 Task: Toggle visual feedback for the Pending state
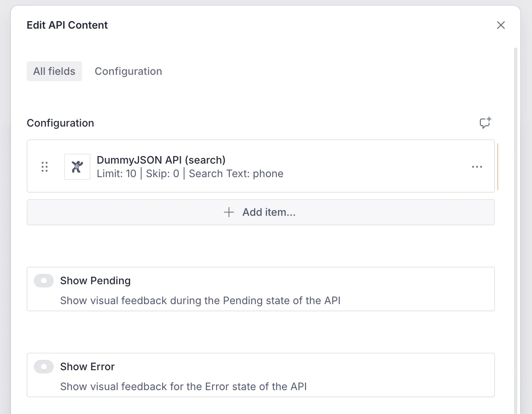coord(43,281)
